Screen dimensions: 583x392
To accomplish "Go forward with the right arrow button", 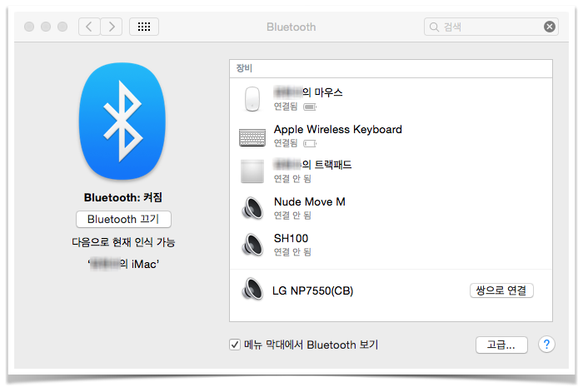I will pyautogui.click(x=111, y=27).
